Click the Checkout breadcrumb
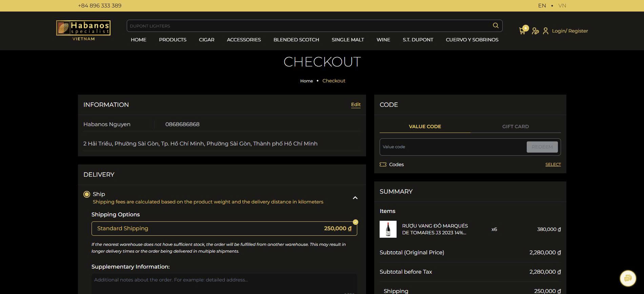The width and height of the screenshot is (644, 294). (334, 81)
